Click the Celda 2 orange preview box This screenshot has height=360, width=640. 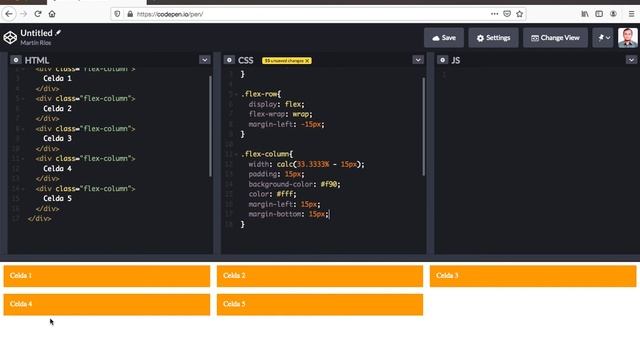pos(320,276)
